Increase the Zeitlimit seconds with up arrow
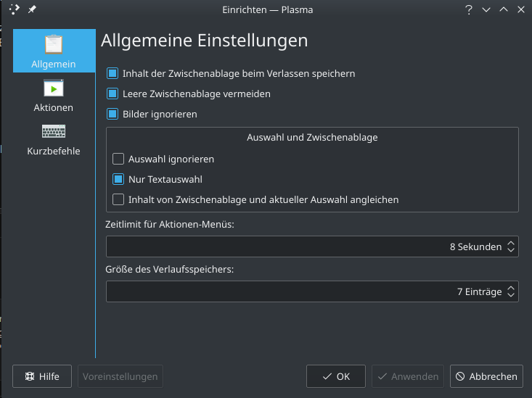The width and height of the screenshot is (532, 398). click(x=511, y=243)
